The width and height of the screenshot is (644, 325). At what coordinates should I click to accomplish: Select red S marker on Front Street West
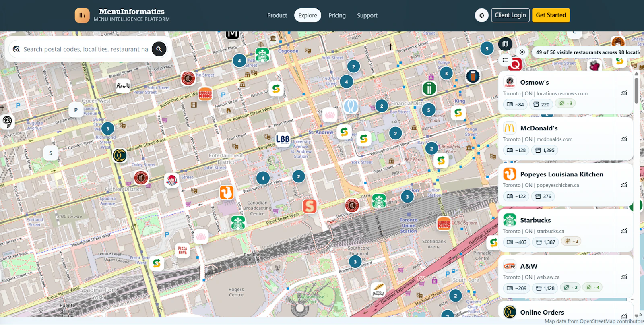[310, 206]
